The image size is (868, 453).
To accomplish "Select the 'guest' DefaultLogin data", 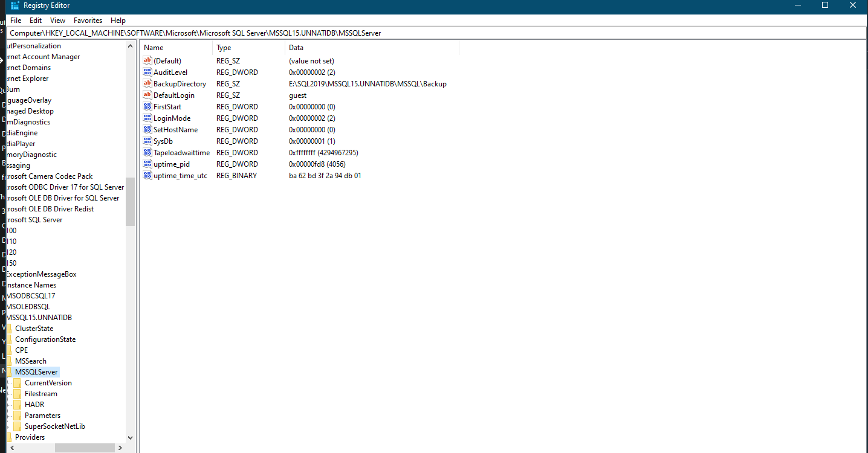I will point(297,95).
